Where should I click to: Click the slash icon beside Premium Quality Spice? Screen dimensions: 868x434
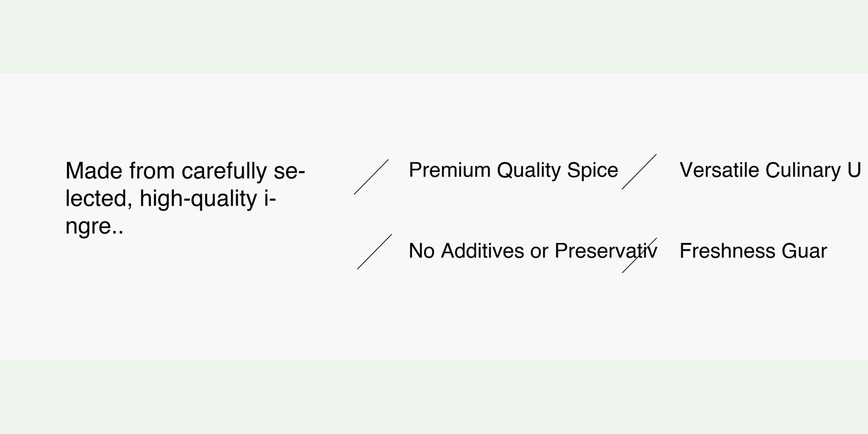point(371,177)
